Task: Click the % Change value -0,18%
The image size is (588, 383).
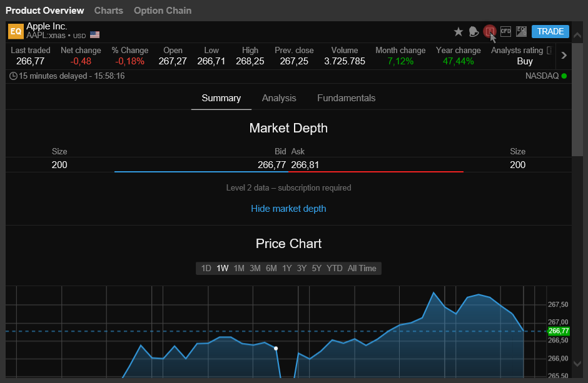Action: coord(129,61)
